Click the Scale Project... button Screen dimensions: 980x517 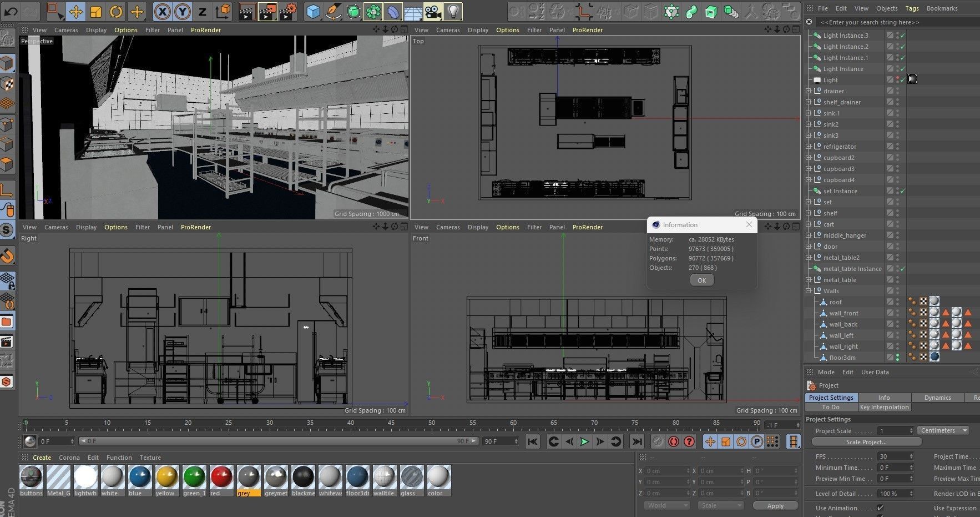click(x=866, y=442)
